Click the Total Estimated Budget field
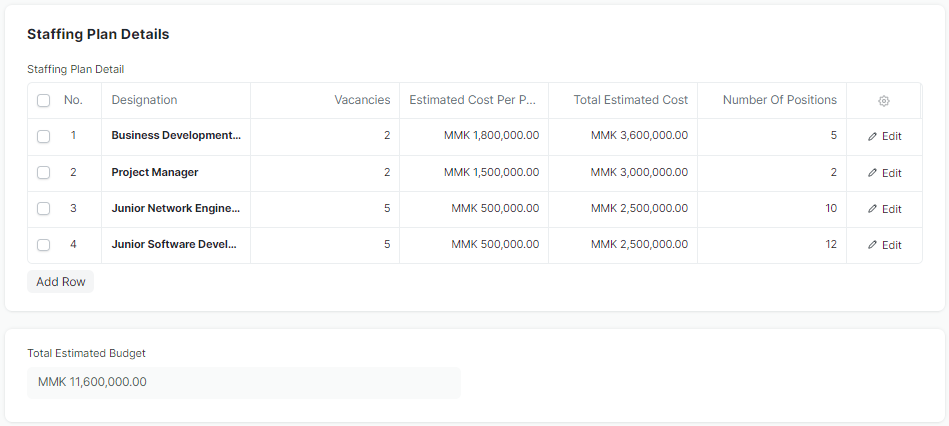949x426 pixels. pyautogui.click(x=244, y=382)
